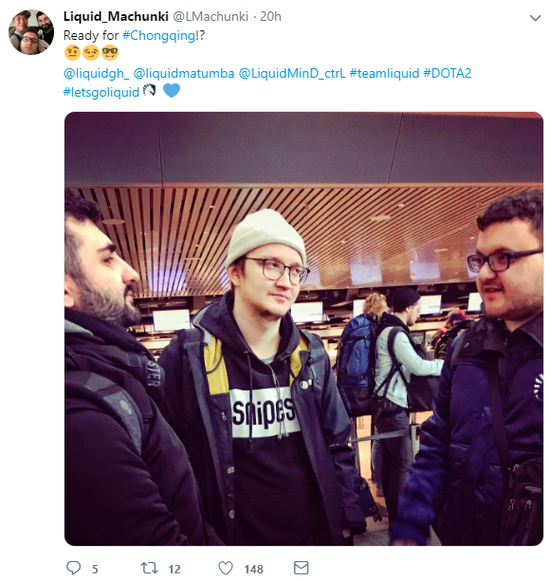Open the tweet options chevron menu
Image resolution: width=550 pixels, height=581 pixels.
click(x=535, y=18)
